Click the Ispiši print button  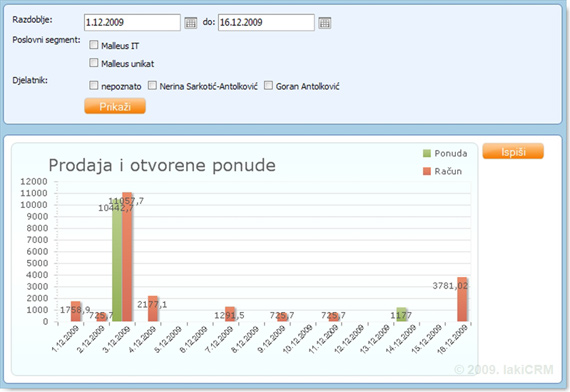(513, 151)
